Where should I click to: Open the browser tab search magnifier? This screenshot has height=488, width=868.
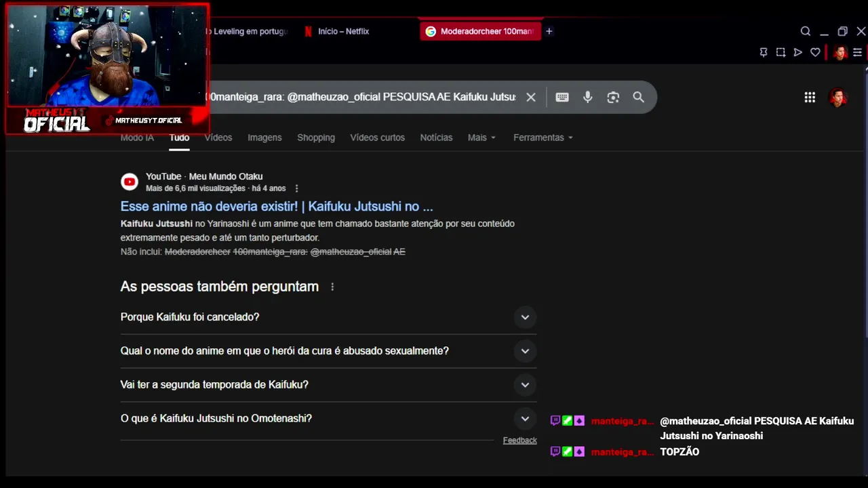point(806,31)
